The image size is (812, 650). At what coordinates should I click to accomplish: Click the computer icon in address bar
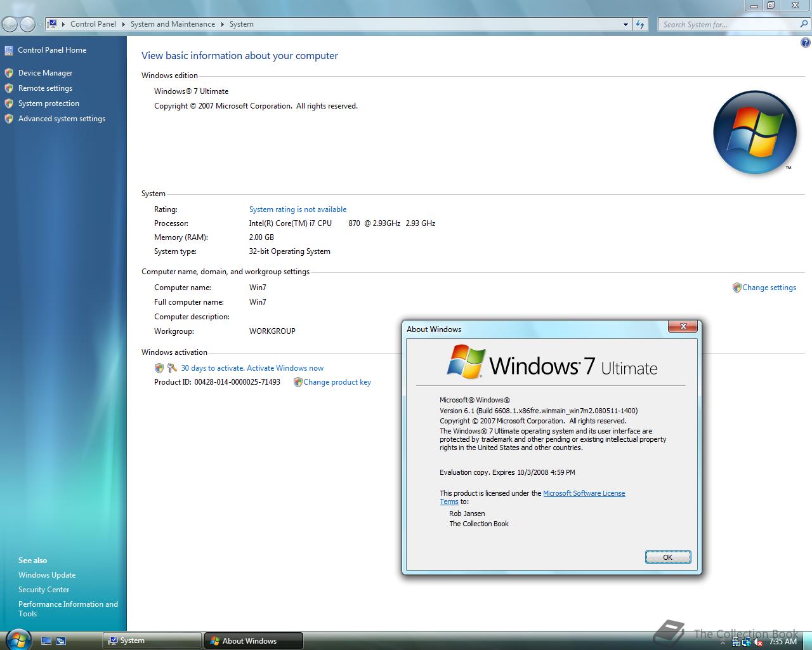[53, 24]
